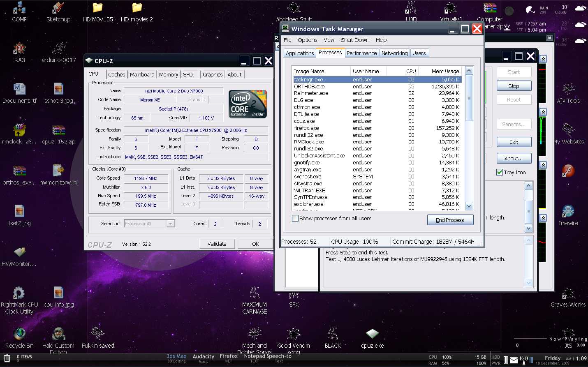Viewport: 588px width, 367px height.
Task: Open the Imewire desktop icon
Action: tap(568, 212)
